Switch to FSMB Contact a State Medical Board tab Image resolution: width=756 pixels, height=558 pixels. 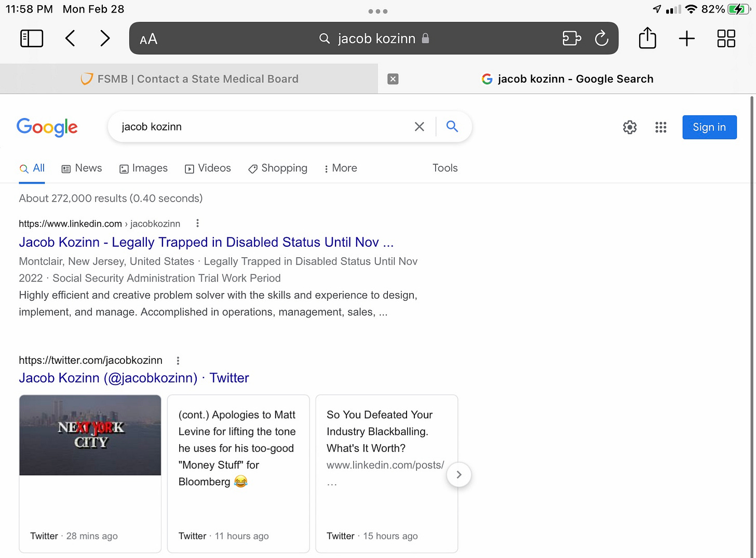pos(189,79)
